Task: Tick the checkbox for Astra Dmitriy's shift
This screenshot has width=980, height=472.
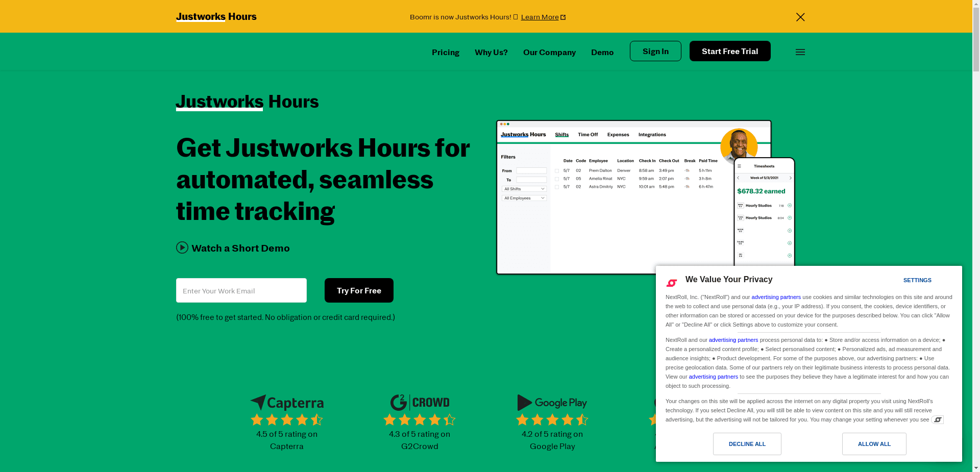Action: point(557,187)
